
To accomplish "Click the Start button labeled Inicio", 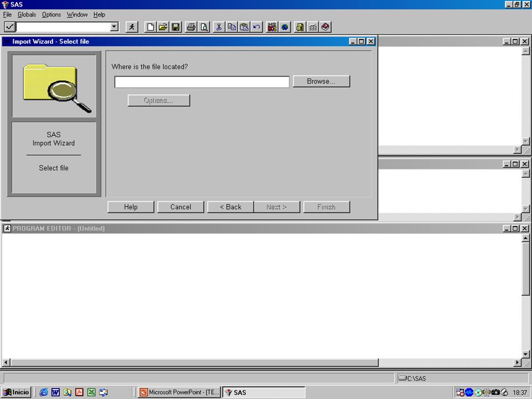I will (x=16, y=392).
